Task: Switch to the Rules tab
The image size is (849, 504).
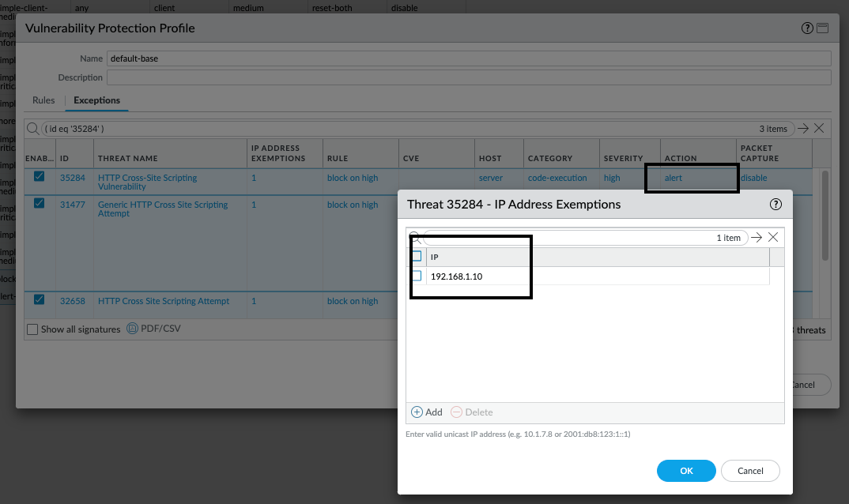Action: [43, 100]
